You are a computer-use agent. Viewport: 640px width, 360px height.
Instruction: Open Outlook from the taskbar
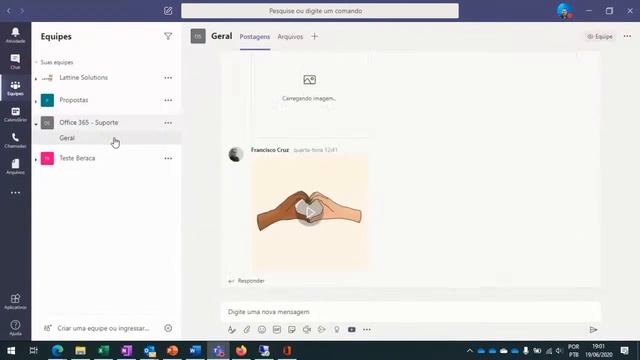[149, 350]
